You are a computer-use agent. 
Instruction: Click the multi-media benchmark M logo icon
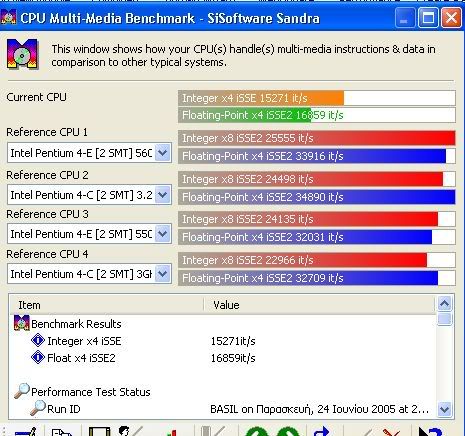point(22,54)
